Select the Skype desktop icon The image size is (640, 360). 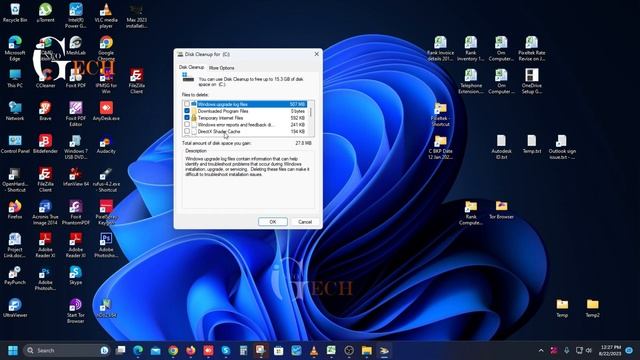(76, 275)
